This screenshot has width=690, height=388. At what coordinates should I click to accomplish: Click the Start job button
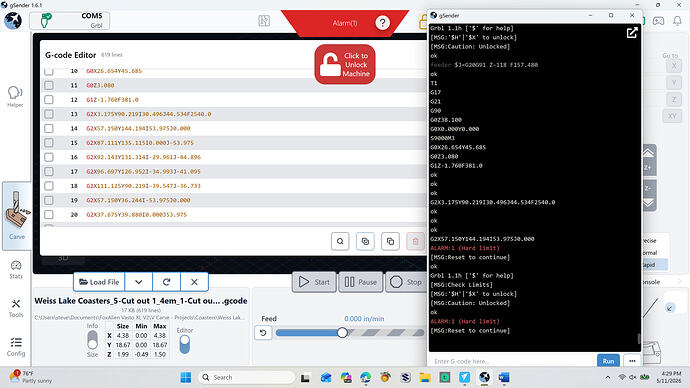coord(314,282)
